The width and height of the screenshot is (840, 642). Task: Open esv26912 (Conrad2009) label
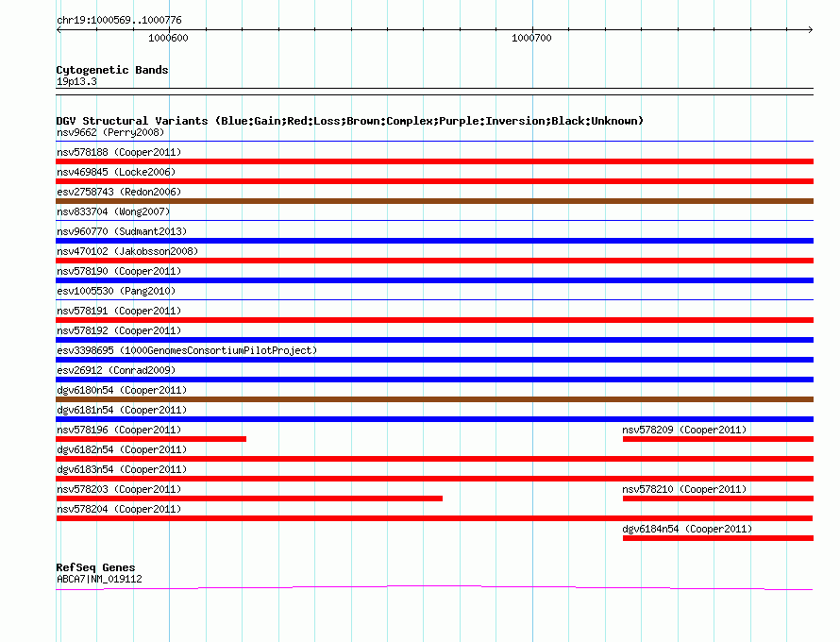tap(116, 370)
